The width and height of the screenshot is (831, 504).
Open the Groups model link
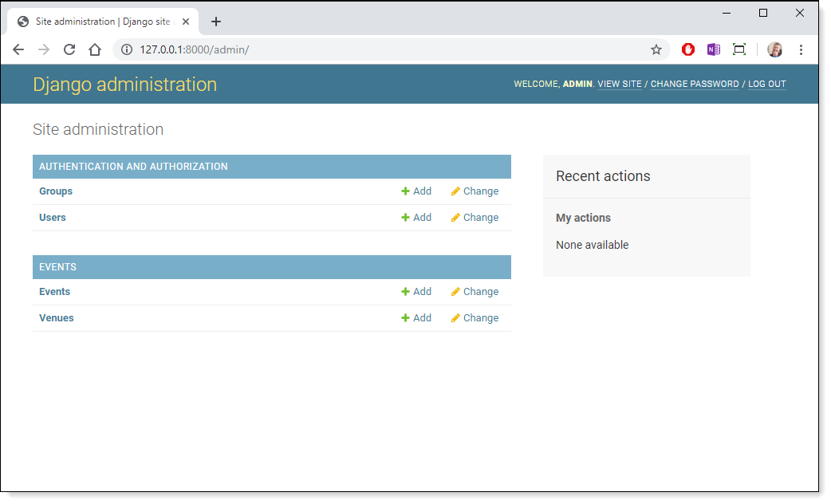tap(56, 191)
